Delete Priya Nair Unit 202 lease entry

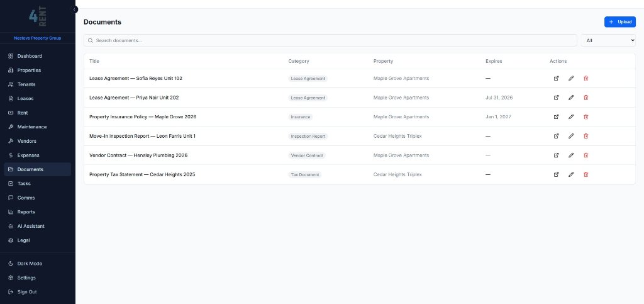(x=586, y=98)
